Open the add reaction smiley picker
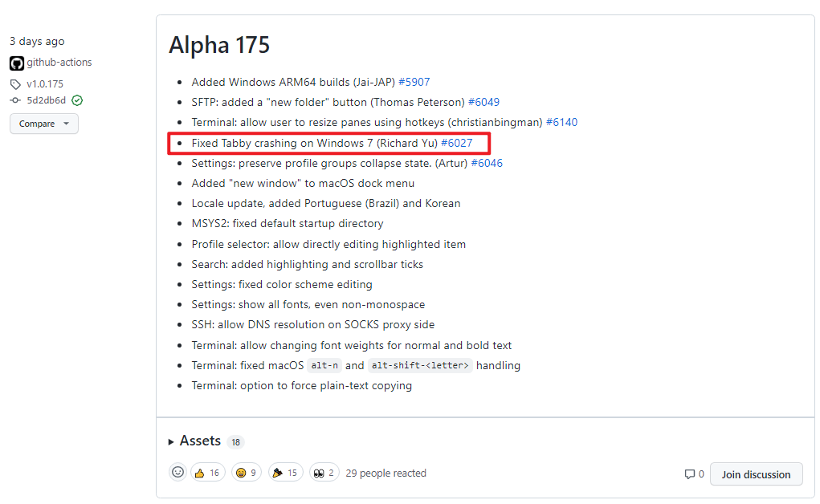This screenshot has width=820, height=504. click(x=177, y=472)
